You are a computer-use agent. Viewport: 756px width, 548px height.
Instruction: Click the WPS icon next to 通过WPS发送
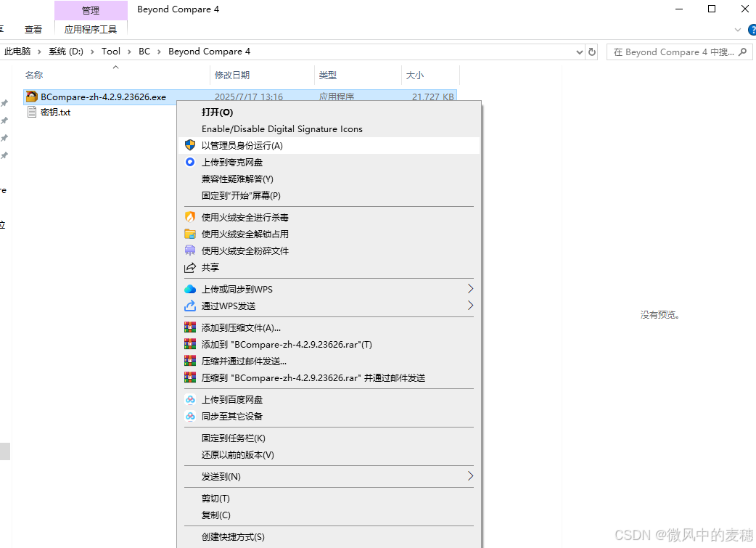pyautogui.click(x=189, y=306)
